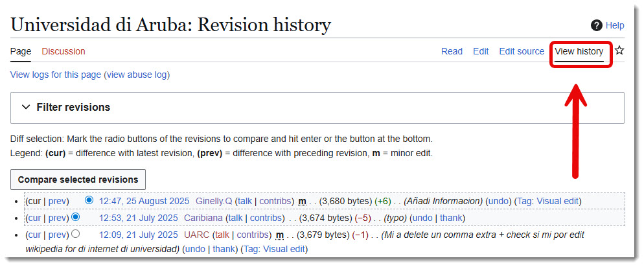Open the 12:47, 25 August 2025 revision link
This screenshot has width=644, height=267.
tap(144, 202)
